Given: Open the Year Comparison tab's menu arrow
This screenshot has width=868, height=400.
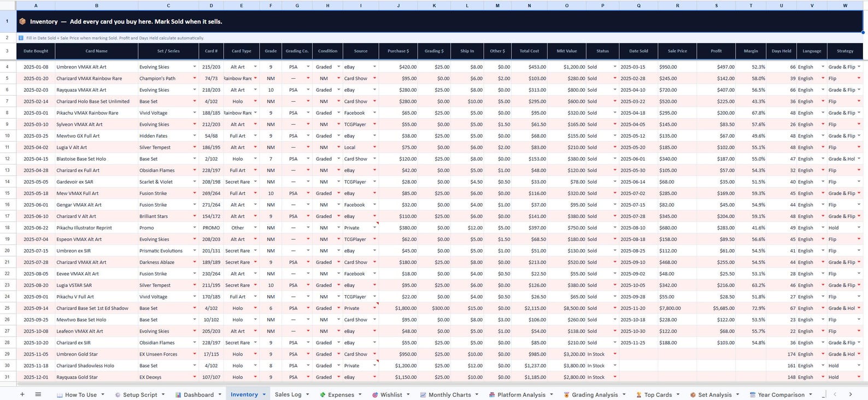Looking at the screenshot, I should click(811, 395).
